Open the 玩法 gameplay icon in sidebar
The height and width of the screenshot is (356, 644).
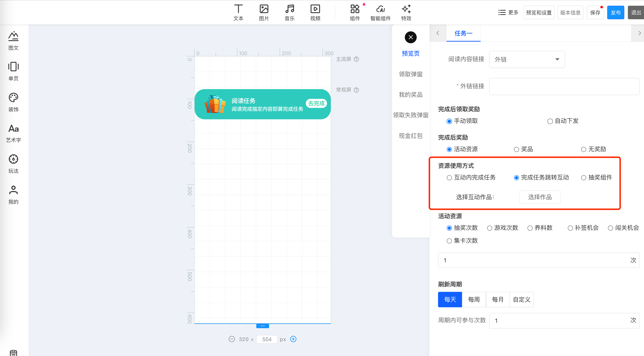[13, 159]
